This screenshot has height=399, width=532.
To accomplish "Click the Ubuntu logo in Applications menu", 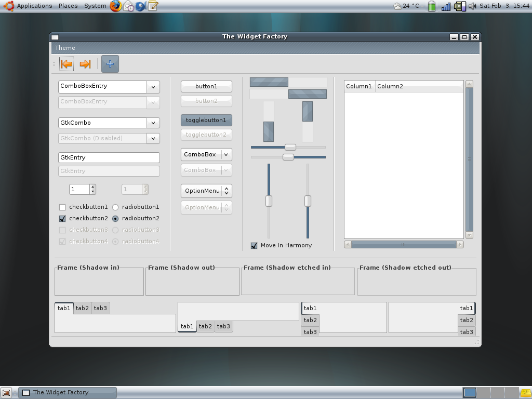I will pyautogui.click(x=8, y=6).
